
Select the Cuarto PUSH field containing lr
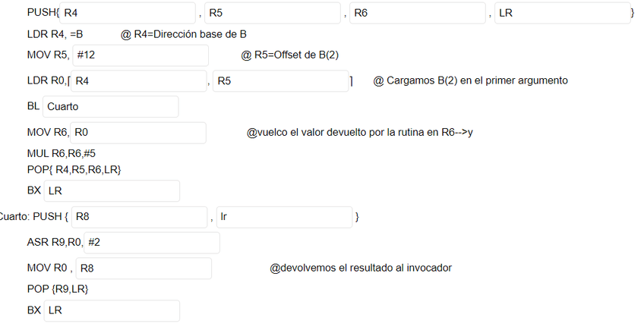tap(284, 218)
